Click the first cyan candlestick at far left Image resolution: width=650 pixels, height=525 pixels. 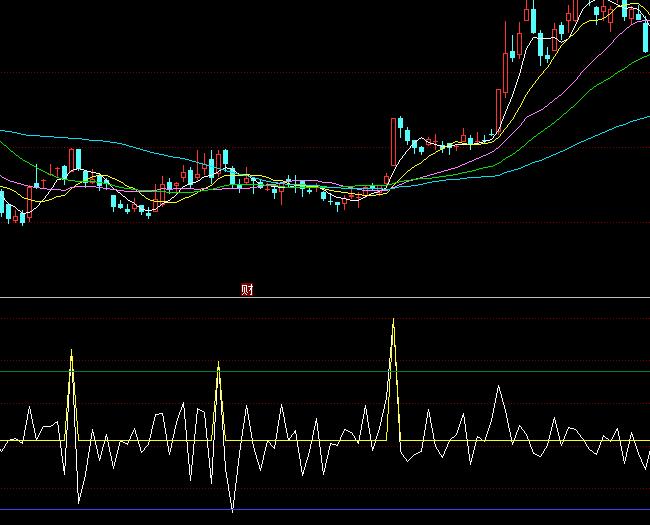[x=3, y=203]
